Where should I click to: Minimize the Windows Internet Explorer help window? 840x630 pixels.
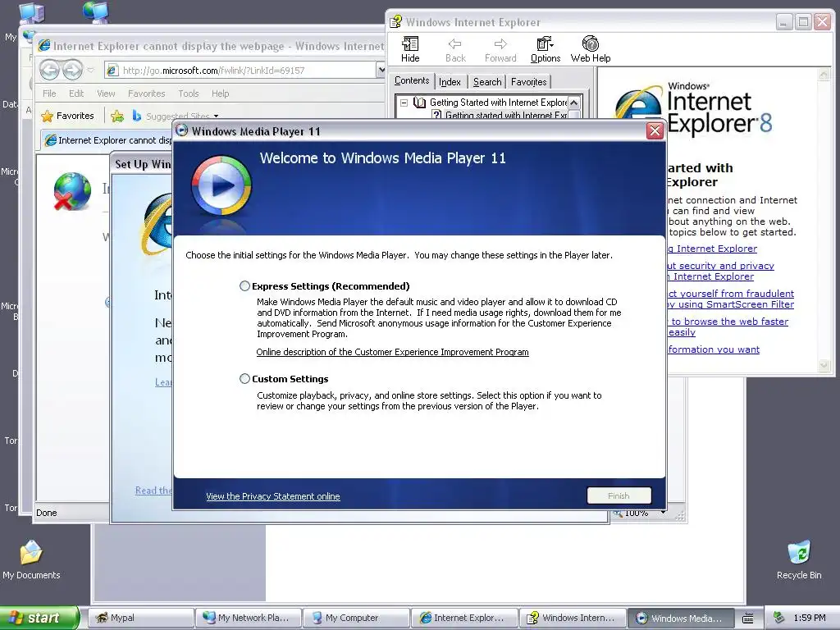783,22
